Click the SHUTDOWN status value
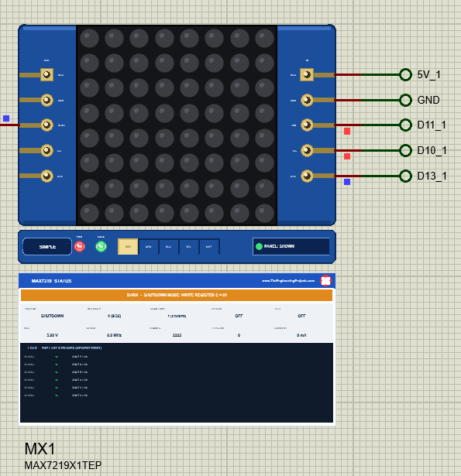461x476 pixels. tap(52, 316)
